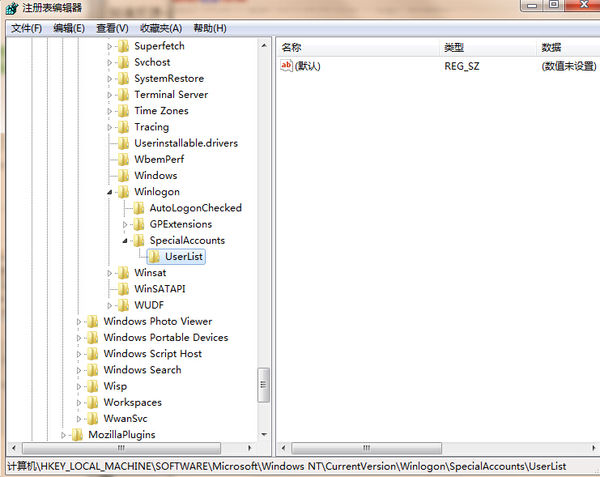600x477 pixels.
Task: Expand the Windows Search key
Action: [x=79, y=370]
